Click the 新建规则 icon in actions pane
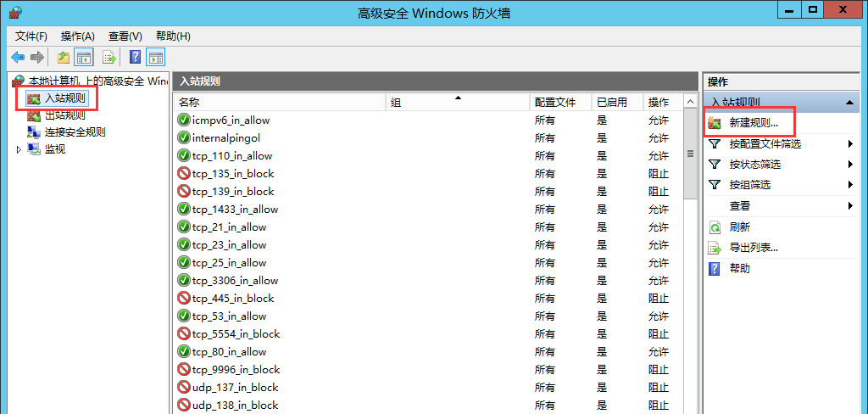The width and height of the screenshot is (868, 414). pyautogui.click(x=715, y=123)
